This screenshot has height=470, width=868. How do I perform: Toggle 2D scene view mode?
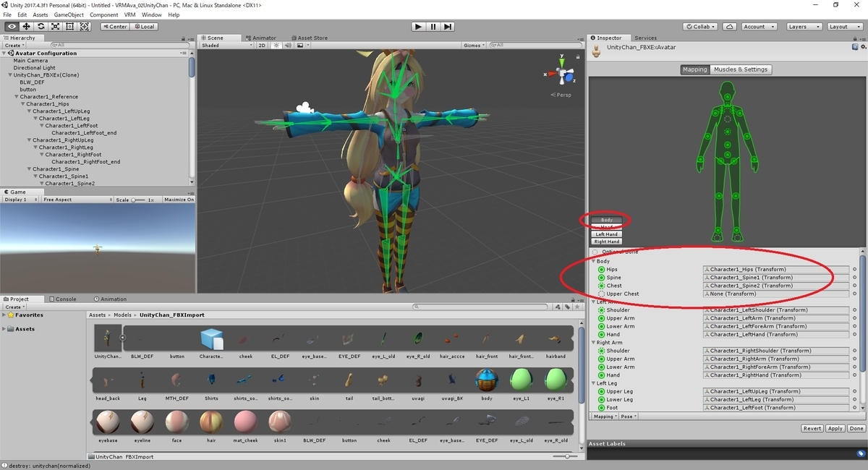point(262,45)
